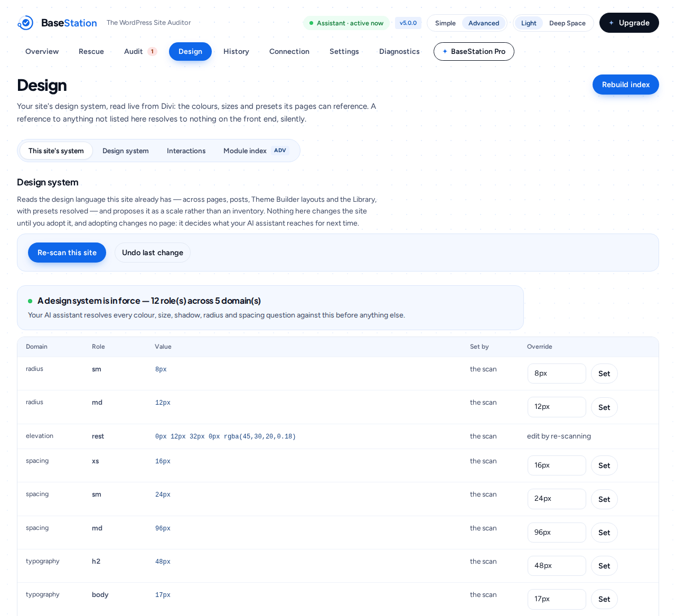The image size is (676, 616).
Task: Switch to Interactions sub-tab
Action: click(x=186, y=151)
